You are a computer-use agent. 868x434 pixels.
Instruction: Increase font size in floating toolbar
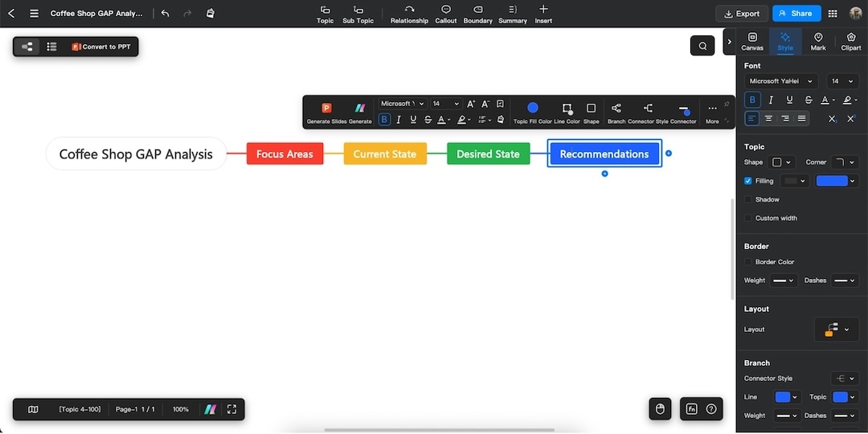[x=471, y=104]
